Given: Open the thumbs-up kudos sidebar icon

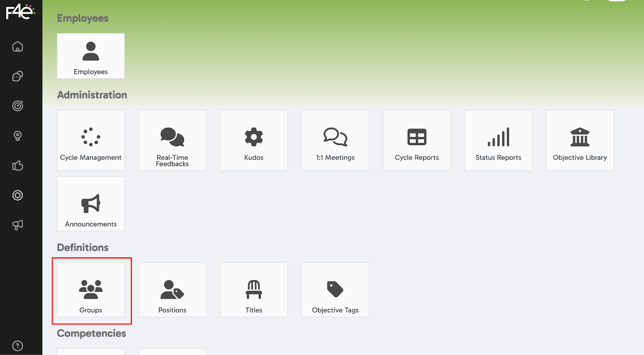Looking at the screenshot, I should coord(18,166).
